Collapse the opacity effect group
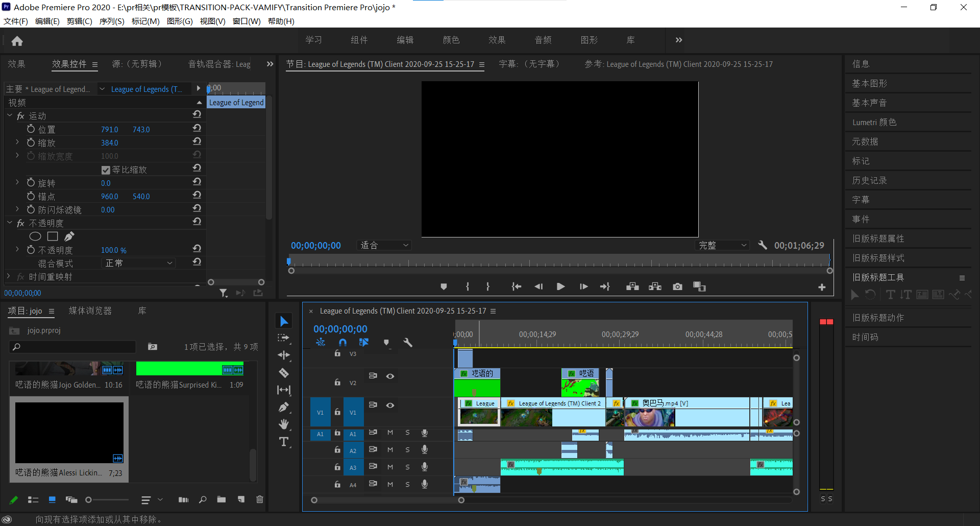The image size is (980, 526). pos(9,223)
